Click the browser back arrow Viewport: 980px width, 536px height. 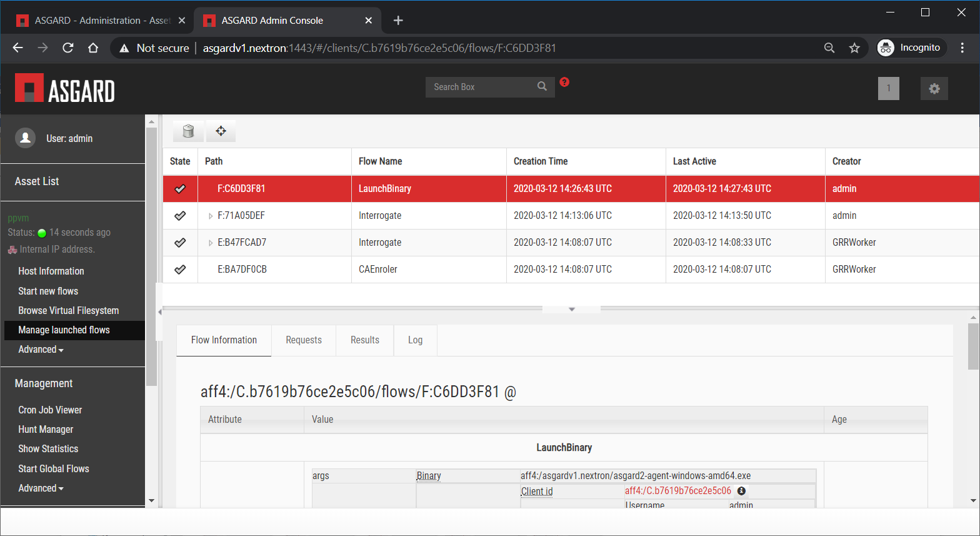tap(18, 48)
